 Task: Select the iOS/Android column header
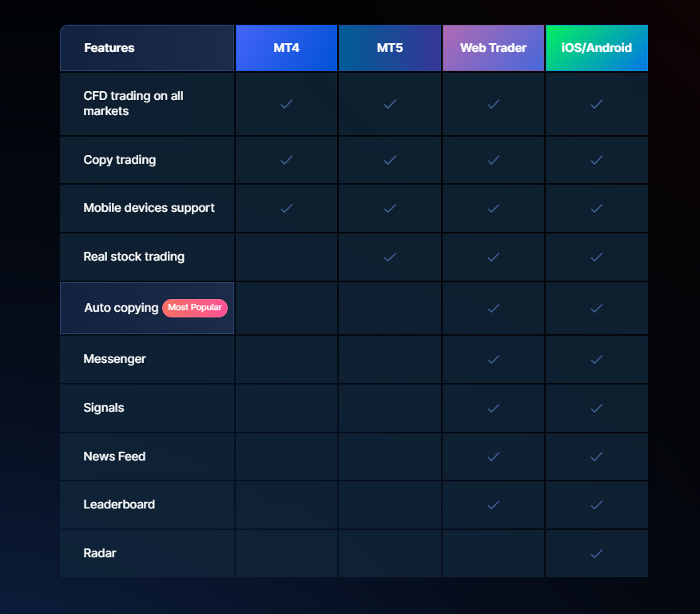coord(596,48)
